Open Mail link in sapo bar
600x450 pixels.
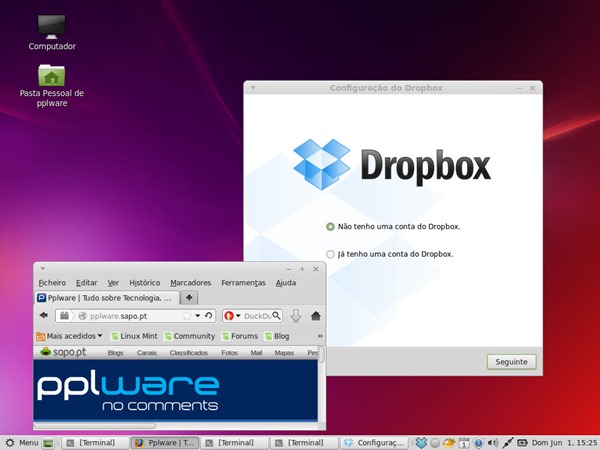click(x=256, y=353)
